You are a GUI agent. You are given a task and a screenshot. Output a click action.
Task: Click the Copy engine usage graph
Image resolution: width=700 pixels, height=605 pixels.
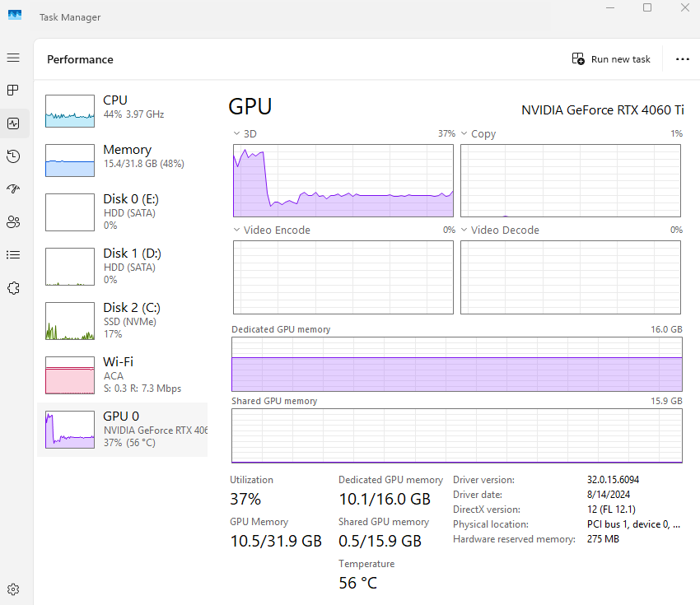(x=571, y=181)
